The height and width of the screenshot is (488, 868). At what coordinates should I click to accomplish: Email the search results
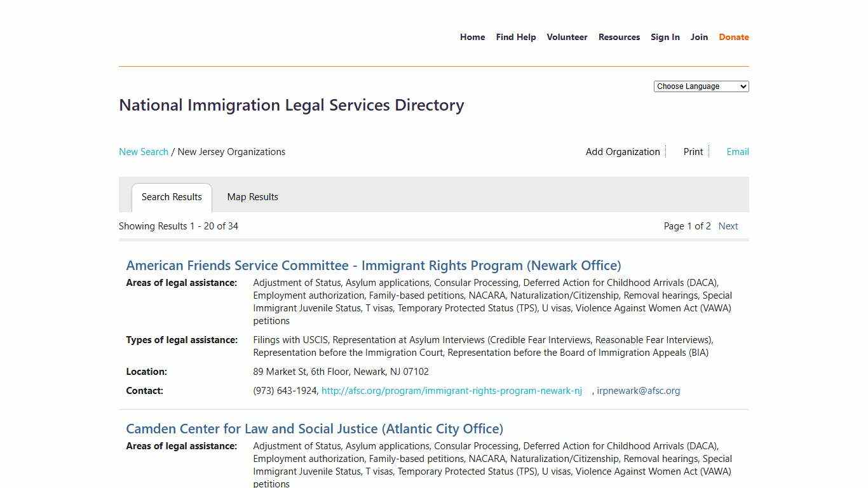point(737,151)
